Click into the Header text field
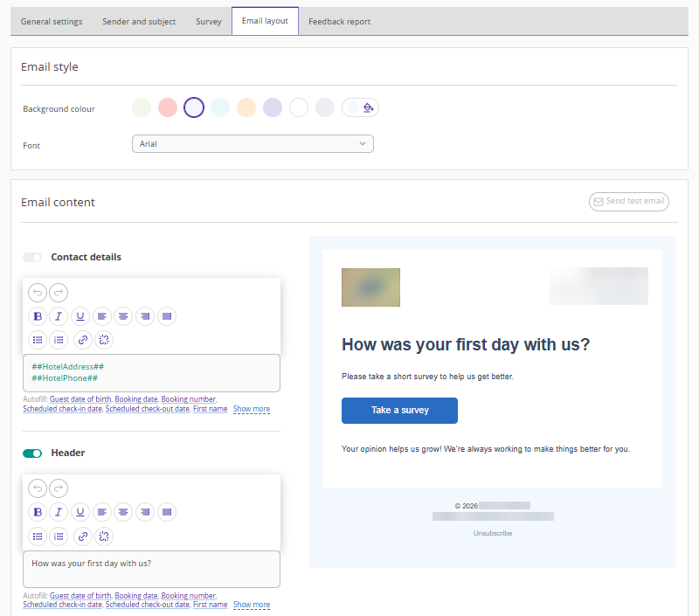The width and height of the screenshot is (699, 616). (151, 569)
